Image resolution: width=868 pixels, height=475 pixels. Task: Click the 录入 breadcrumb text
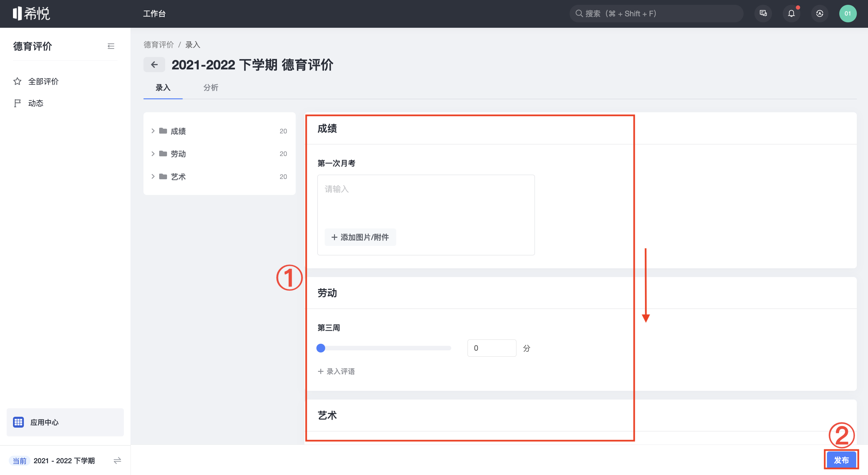[x=193, y=44]
